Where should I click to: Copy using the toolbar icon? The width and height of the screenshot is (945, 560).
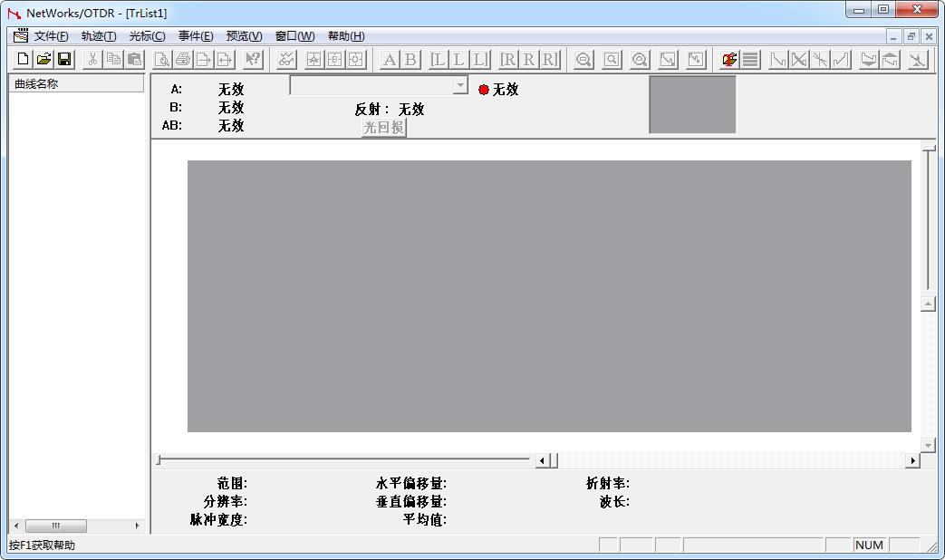pos(112,58)
